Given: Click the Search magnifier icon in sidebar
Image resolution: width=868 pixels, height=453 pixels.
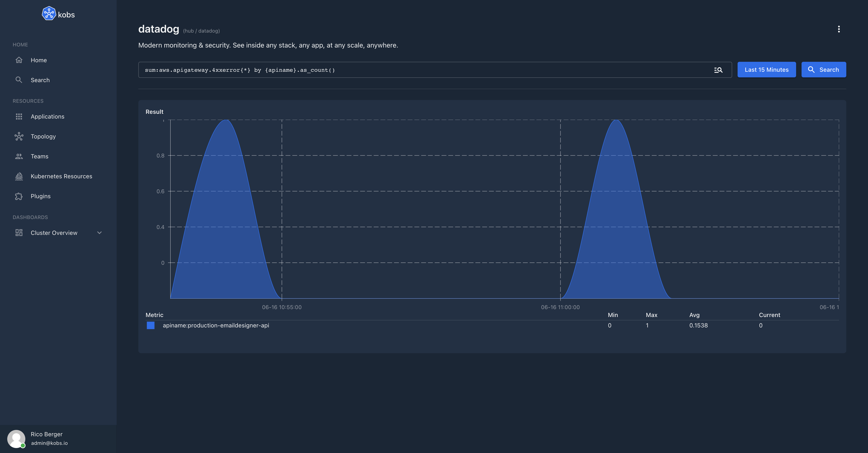Looking at the screenshot, I should click(x=19, y=80).
